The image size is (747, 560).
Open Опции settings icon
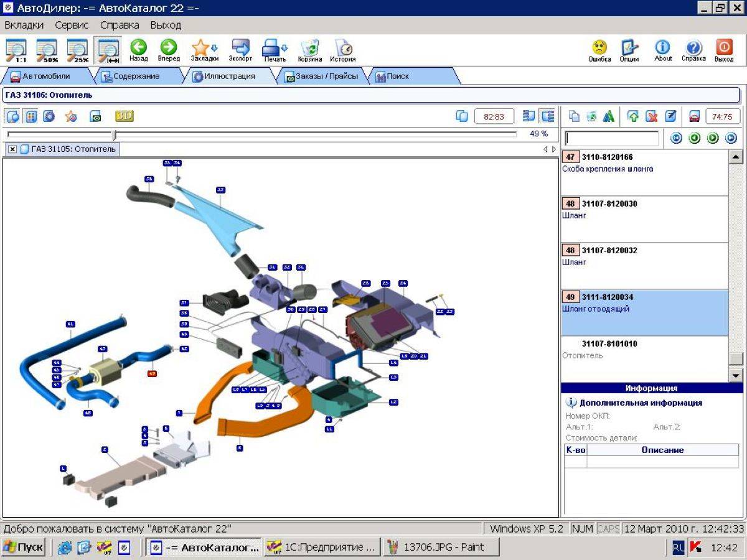coord(629,50)
